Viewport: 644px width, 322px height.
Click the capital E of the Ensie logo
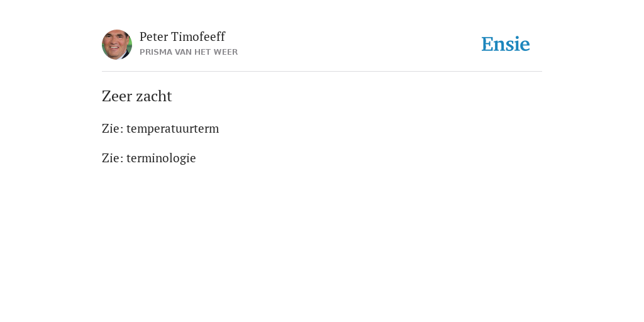point(487,44)
